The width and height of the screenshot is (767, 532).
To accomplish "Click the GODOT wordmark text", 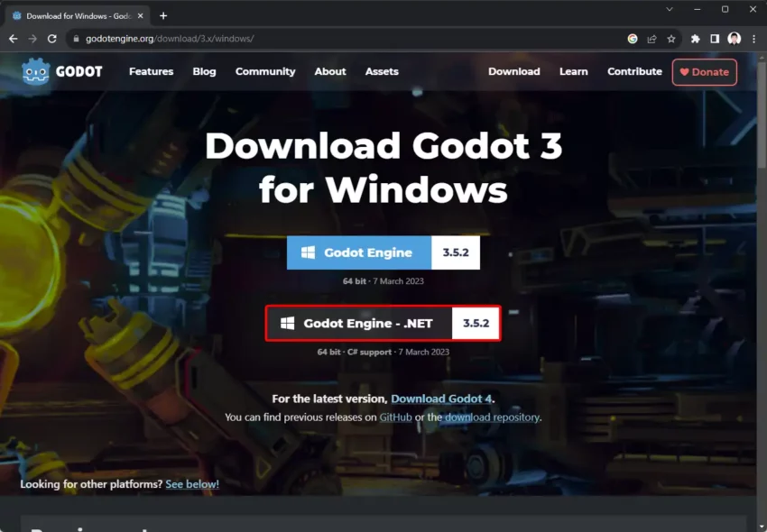I will (79, 72).
